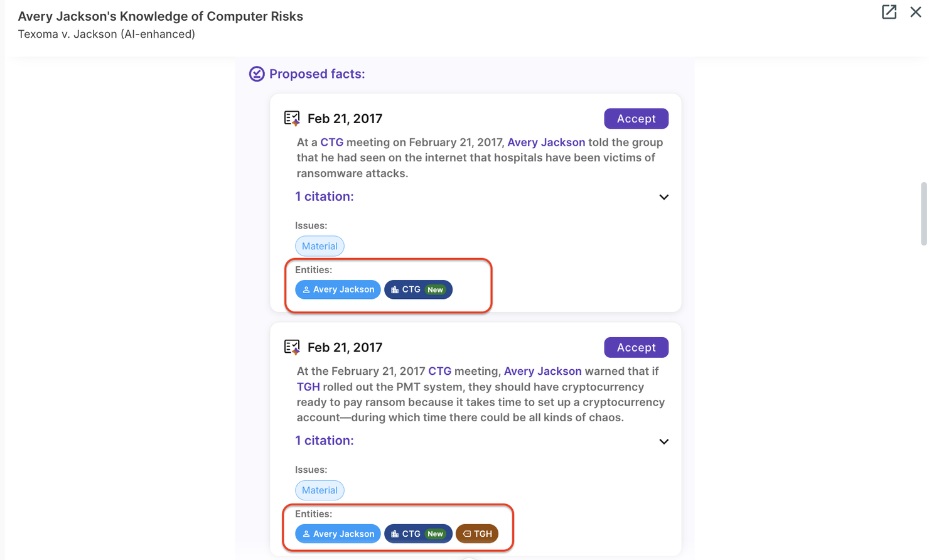Click Avery Jackson entity chip in second fact
The height and width of the screenshot is (560, 929).
coord(338,534)
